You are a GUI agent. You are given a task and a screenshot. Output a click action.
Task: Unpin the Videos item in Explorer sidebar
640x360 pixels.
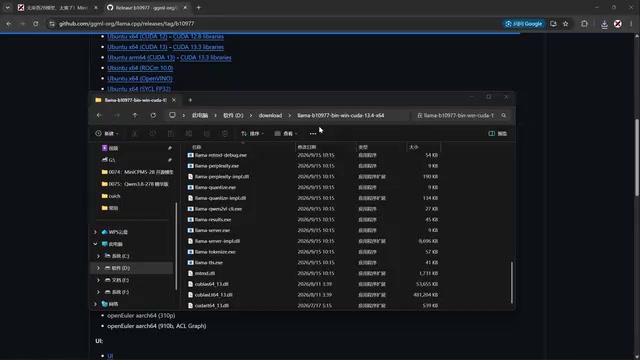pyautogui.click(x=170, y=148)
